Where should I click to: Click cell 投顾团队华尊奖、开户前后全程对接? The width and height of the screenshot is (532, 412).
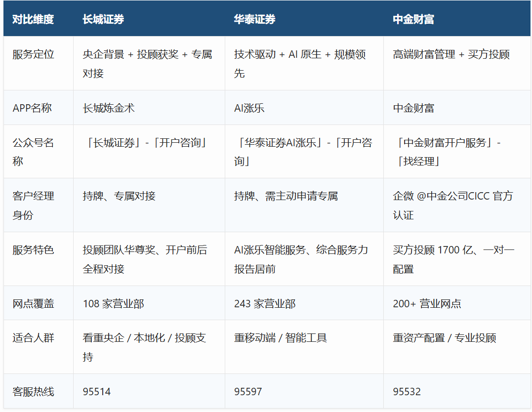(149, 259)
